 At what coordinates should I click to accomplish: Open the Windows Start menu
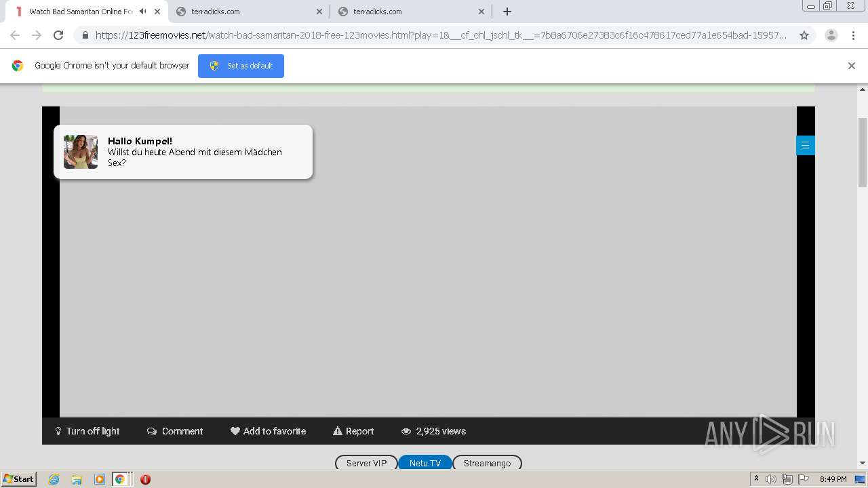tap(18, 479)
